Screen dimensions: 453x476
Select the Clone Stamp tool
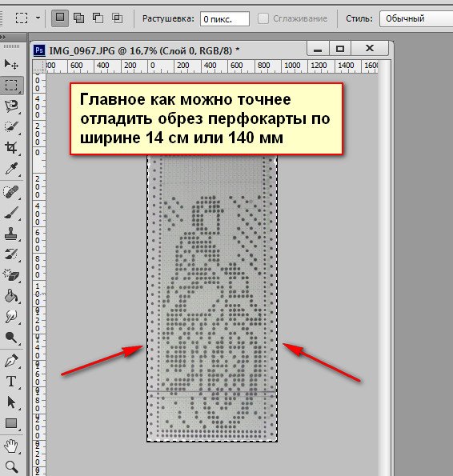pyautogui.click(x=11, y=234)
